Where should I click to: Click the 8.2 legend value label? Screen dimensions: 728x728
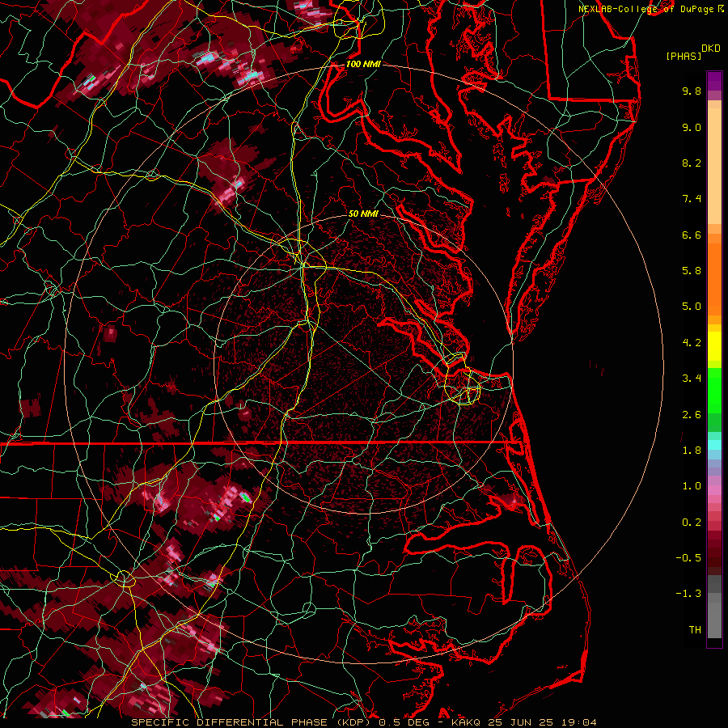[x=692, y=163]
